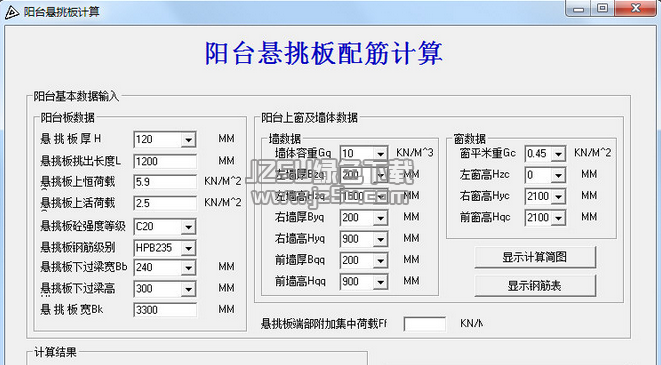Open the 前墙厚Bqq dropdown

click(x=380, y=261)
